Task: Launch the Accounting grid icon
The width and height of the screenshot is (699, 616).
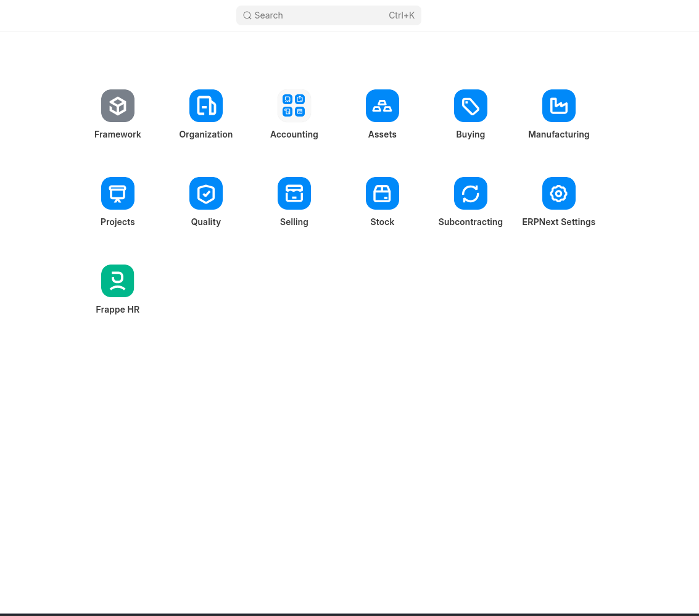Action: coord(294,105)
